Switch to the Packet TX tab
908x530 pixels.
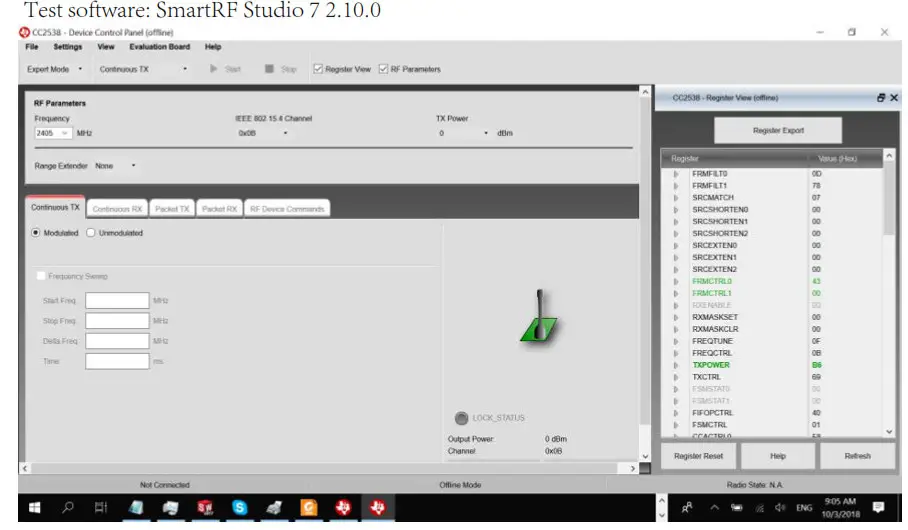[172, 209]
